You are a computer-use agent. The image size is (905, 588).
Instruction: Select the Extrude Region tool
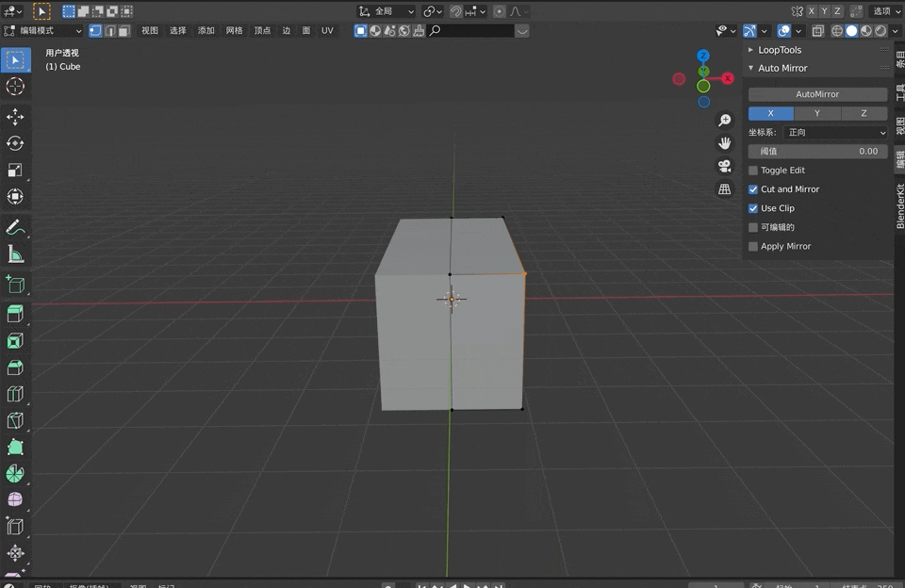tap(15, 314)
